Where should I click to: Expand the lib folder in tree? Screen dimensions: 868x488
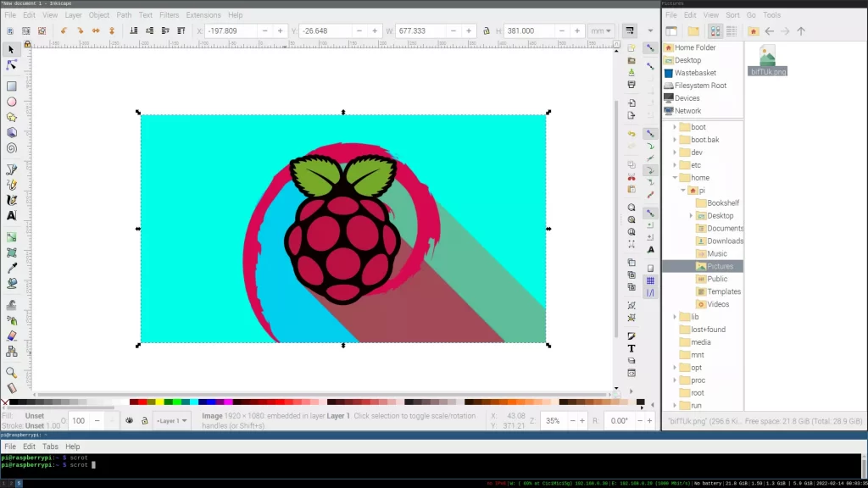[x=675, y=317]
